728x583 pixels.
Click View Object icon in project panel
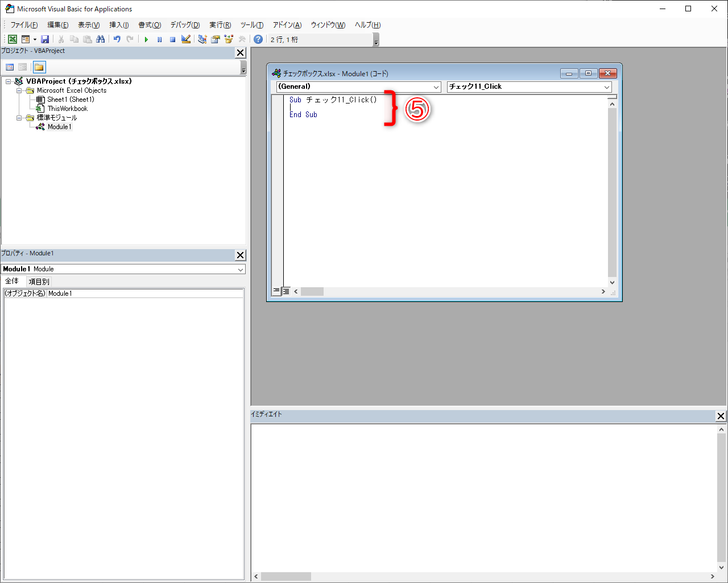point(23,67)
